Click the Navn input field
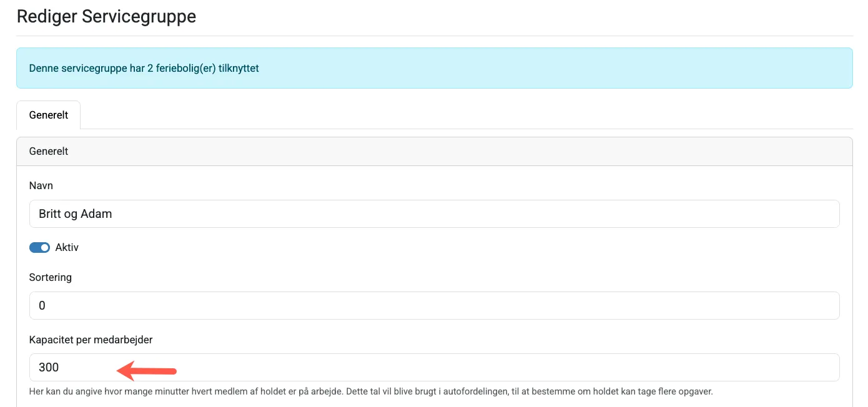Viewport: 868px width, 407px height. [434, 213]
